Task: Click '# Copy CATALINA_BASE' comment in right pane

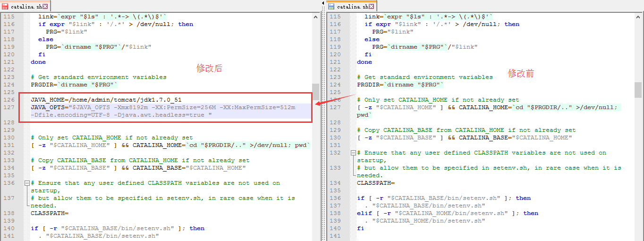Action: (466, 130)
